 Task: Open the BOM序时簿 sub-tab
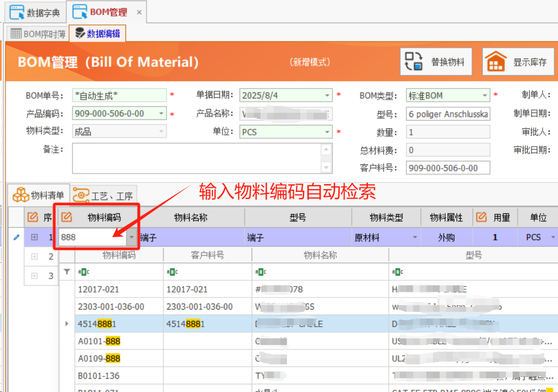(x=38, y=34)
